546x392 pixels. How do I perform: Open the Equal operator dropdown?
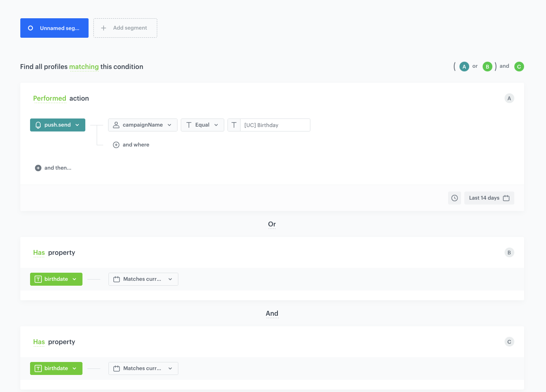202,125
